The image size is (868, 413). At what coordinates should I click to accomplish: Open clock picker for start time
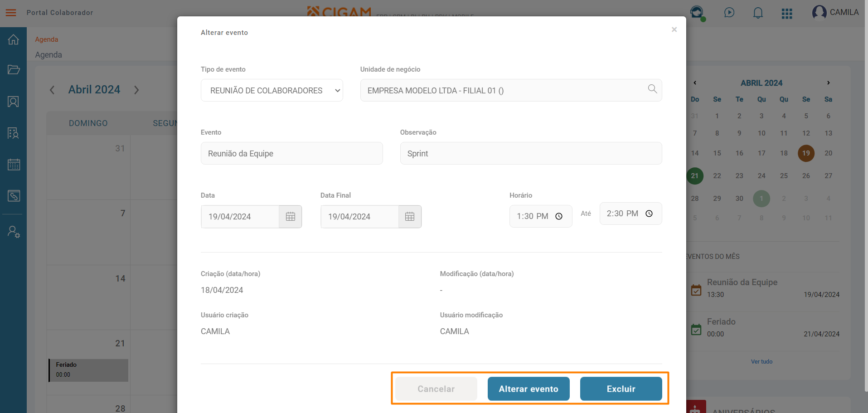coord(559,216)
